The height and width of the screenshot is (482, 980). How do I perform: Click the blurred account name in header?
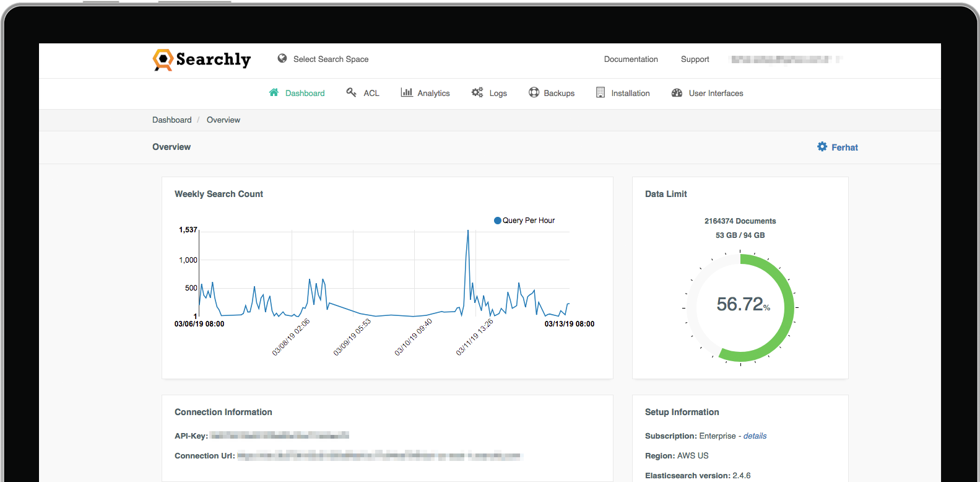click(786, 59)
